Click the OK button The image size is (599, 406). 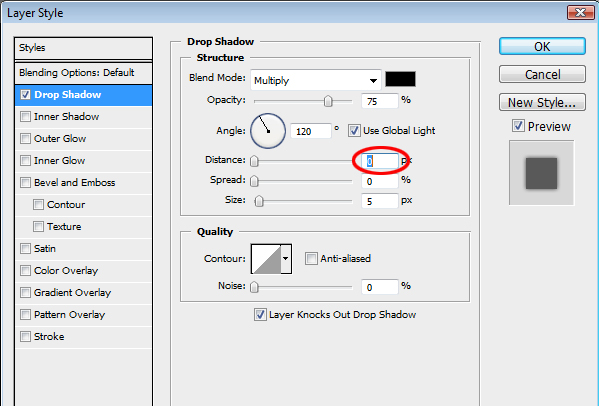542,47
